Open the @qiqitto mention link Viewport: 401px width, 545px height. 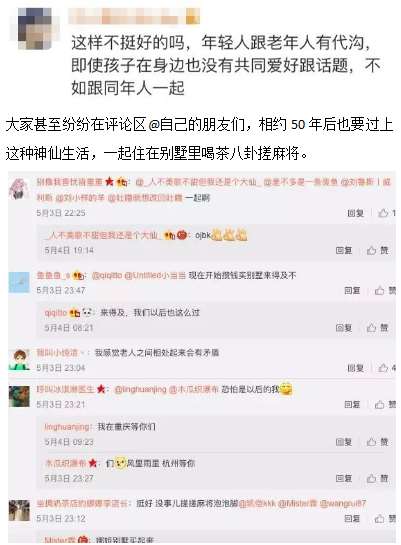click(107, 276)
